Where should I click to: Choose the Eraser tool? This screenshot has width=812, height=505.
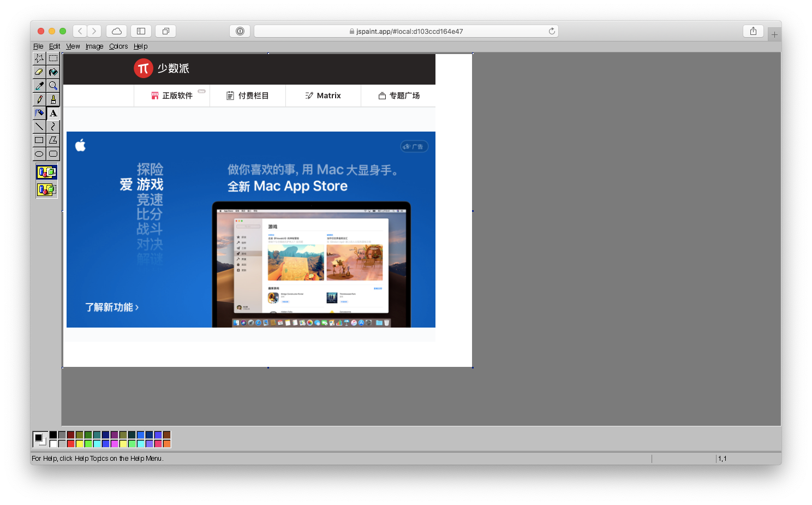click(x=39, y=72)
